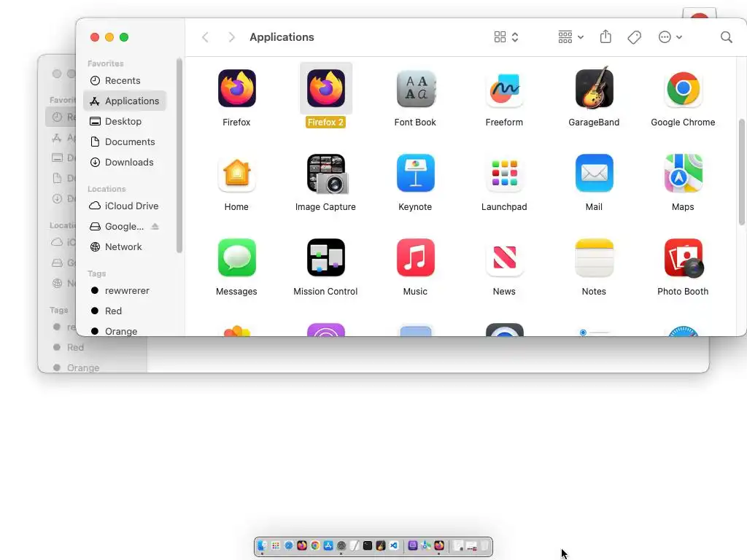This screenshot has width=747, height=560.
Task: Open Visual Studio Code from the Dock
Action: click(394, 545)
